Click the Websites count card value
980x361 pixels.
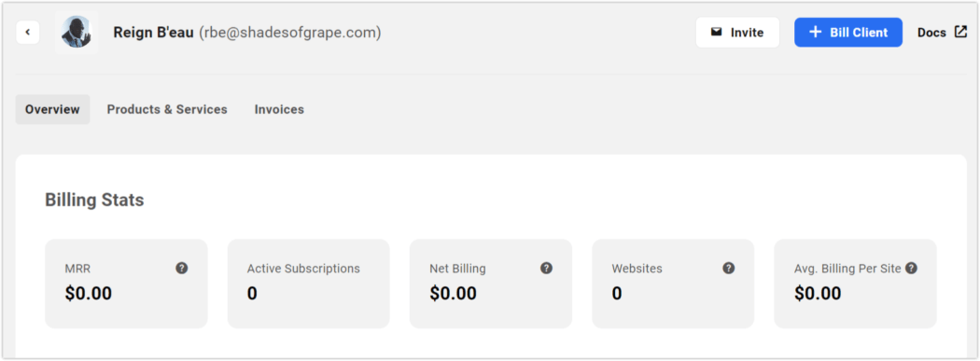617,294
